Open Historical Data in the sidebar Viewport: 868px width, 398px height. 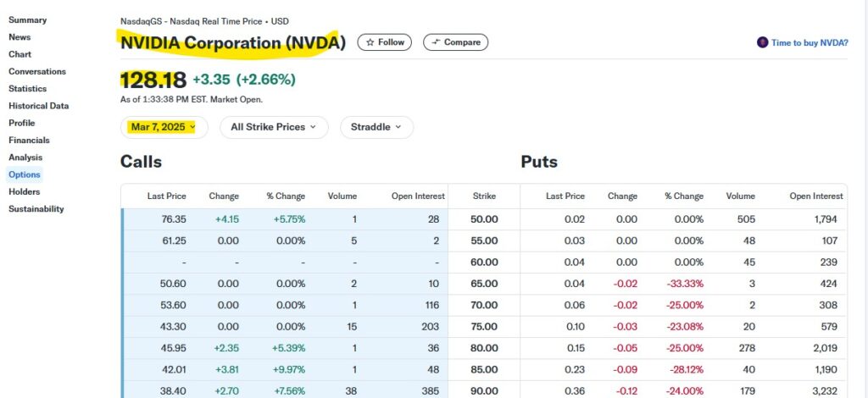[x=39, y=106]
